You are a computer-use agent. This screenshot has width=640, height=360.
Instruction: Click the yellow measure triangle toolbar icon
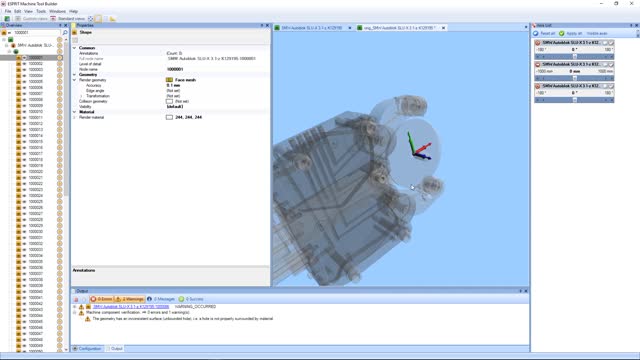tap(113, 19)
